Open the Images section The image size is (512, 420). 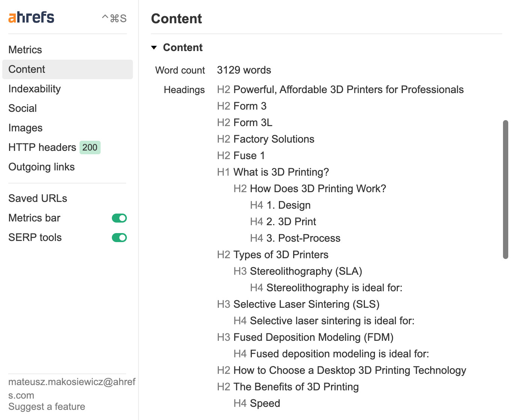pyautogui.click(x=25, y=128)
